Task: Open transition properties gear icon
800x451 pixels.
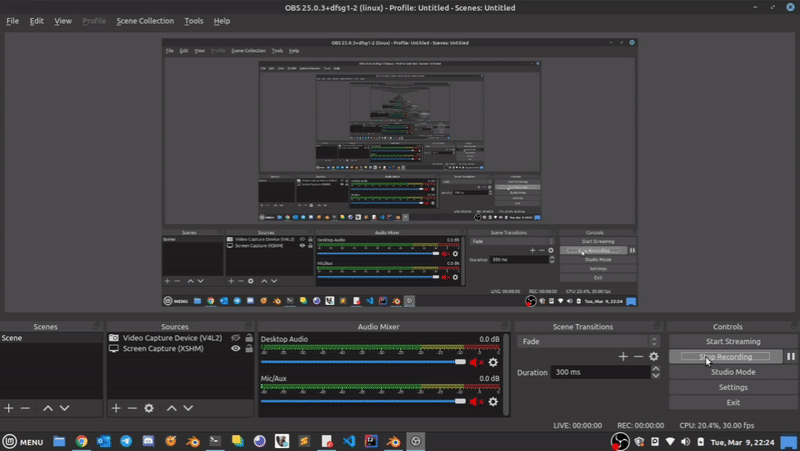Action: [654, 357]
